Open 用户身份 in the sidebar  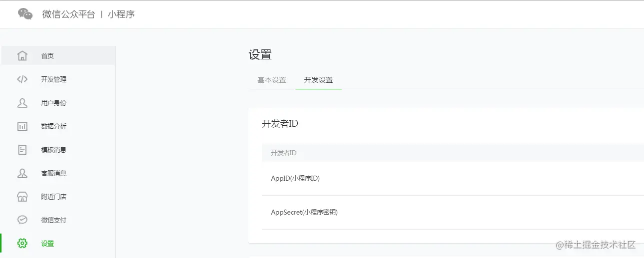(x=58, y=103)
